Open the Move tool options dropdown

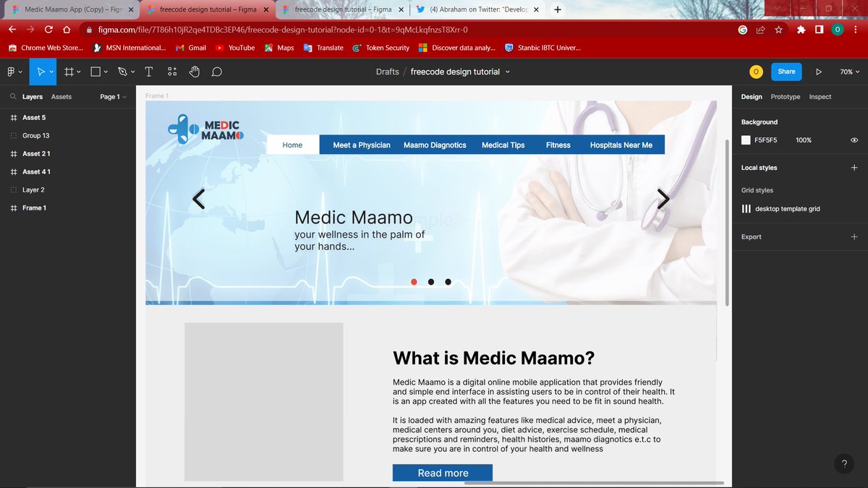tap(51, 72)
